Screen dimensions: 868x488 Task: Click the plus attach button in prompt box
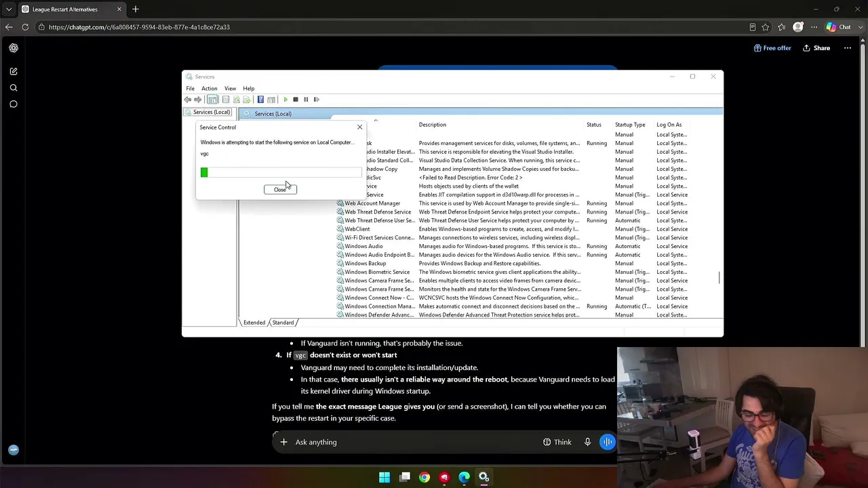coord(284,443)
